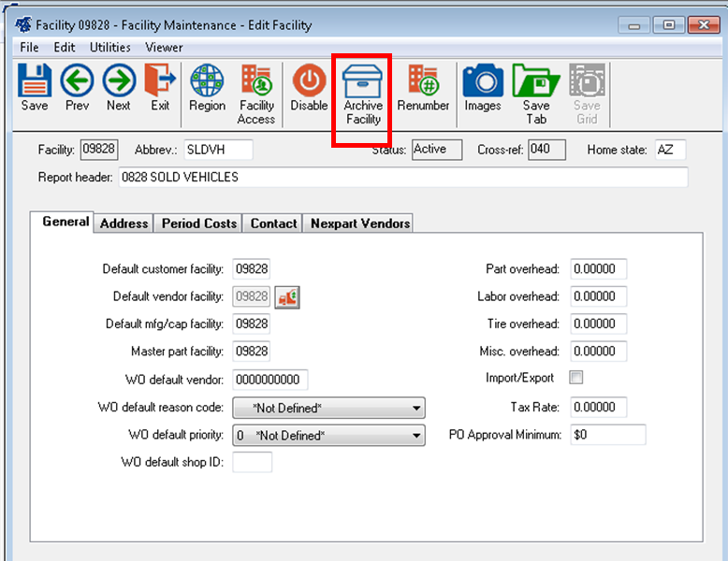The width and height of the screenshot is (728, 561).
Task: Open Images with the camera icon
Action: coord(483,82)
